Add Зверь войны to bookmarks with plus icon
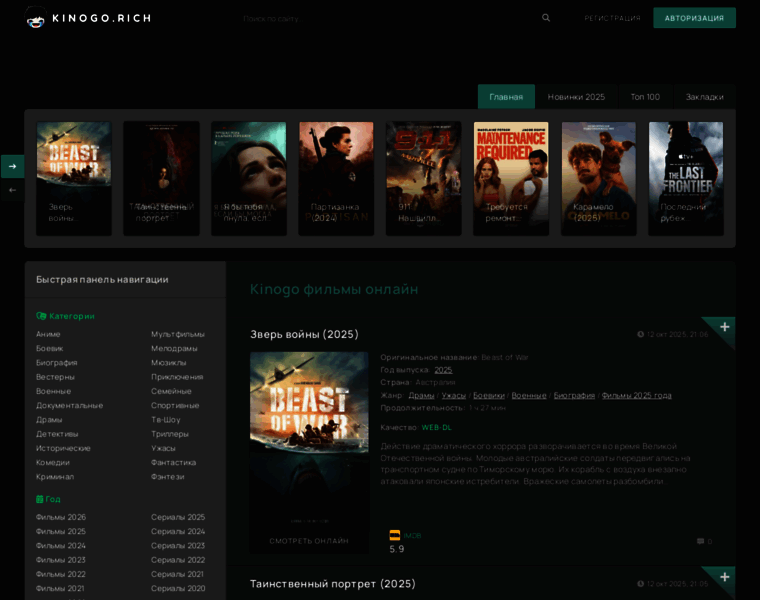The width and height of the screenshot is (760, 600). click(x=724, y=327)
